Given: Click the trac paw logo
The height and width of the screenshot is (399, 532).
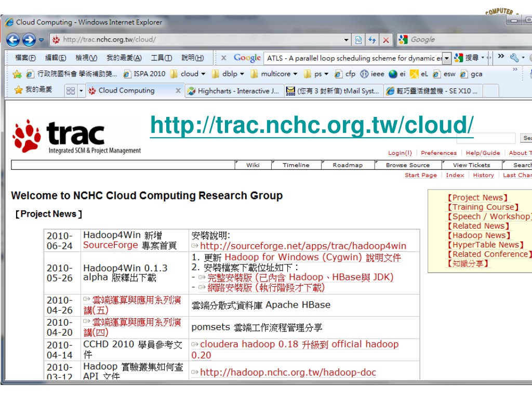Looking at the screenshot, I should click(x=76, y=136).
